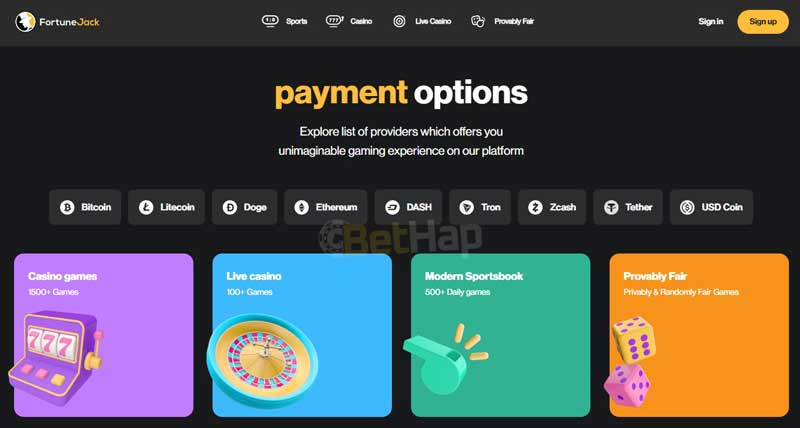
Task: Click the Ethereum coin icon
Action: pos(302,207)
